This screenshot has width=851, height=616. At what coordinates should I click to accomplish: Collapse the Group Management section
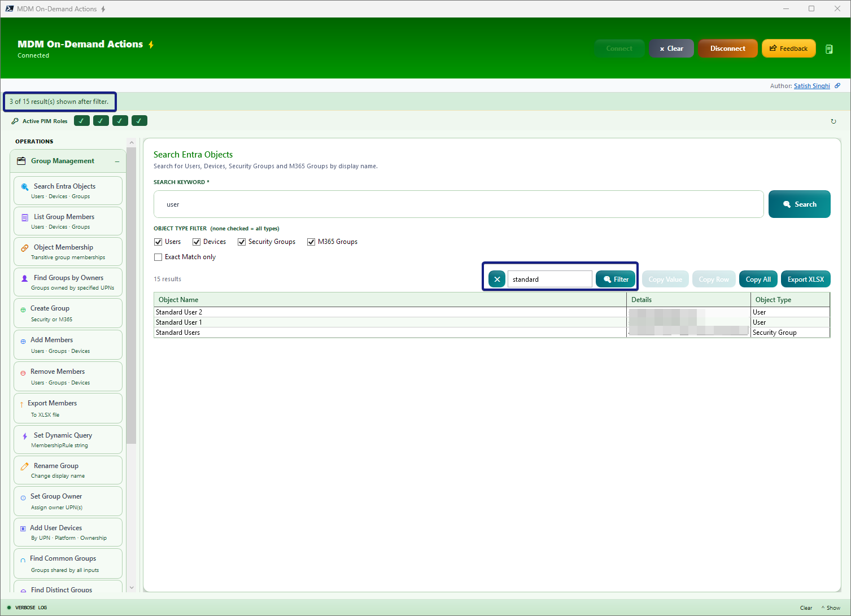[x=117, y=161]
